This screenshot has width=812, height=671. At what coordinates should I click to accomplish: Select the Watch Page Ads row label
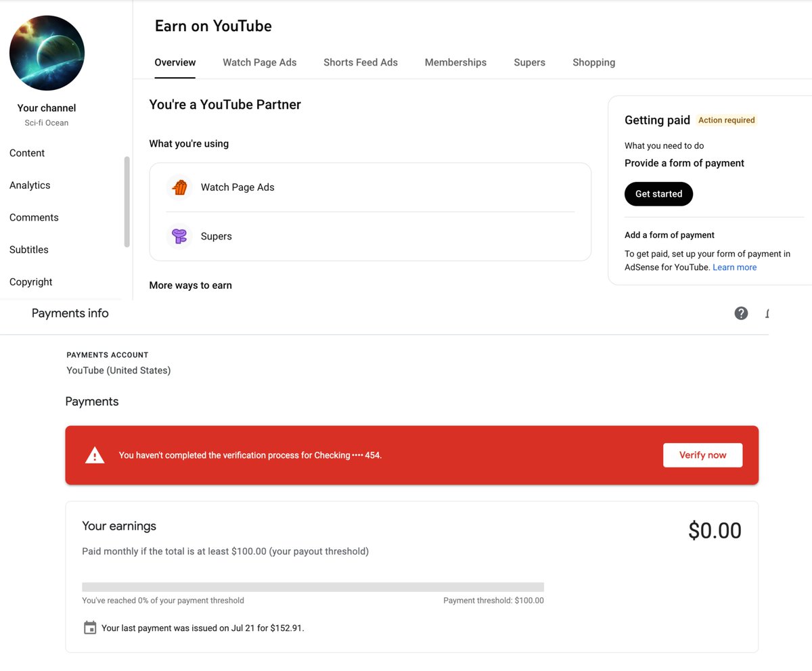pyautogui.click(x=238, y=187)
